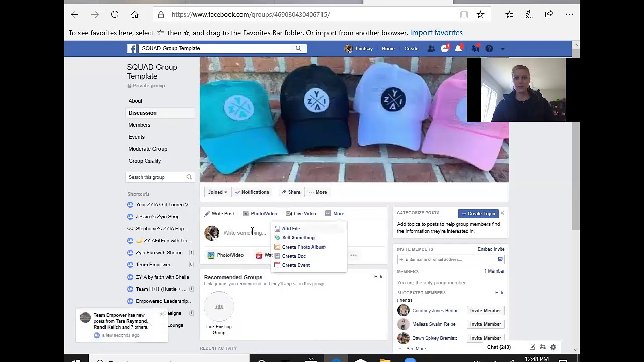This screenshot has width=644, height=362.
Task: Open browser home page icon
Action: [135, 15]
